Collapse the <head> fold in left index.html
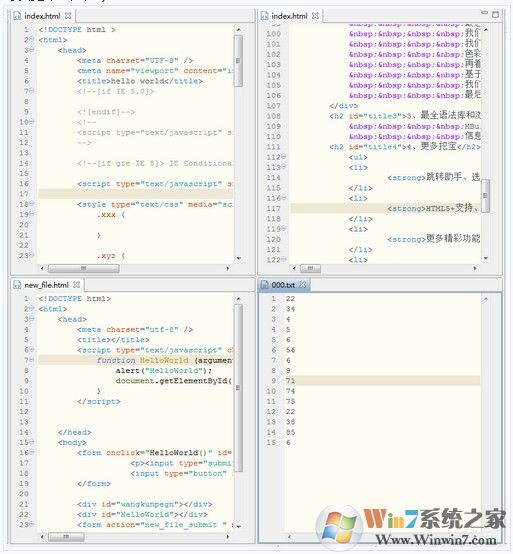The width and height of the screenshot is (513, 554). (x=31, y=50)
